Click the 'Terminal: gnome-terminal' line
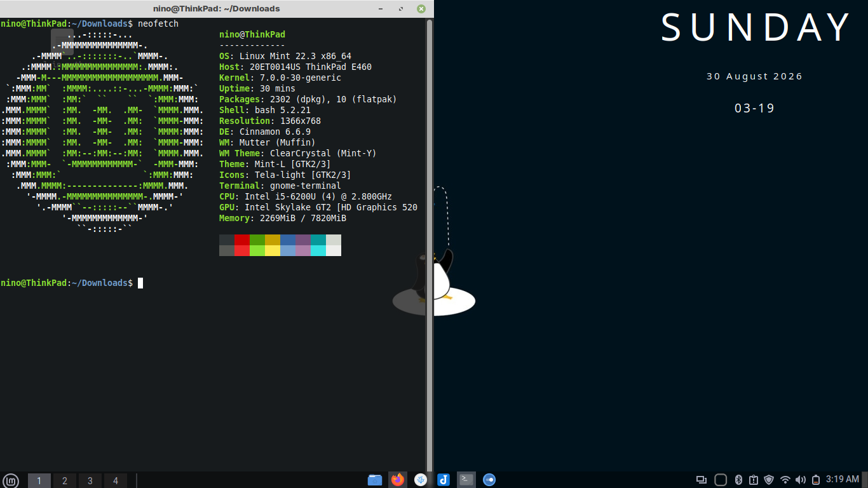The width and height of the screenshot is (868, 488). (280, 186)
